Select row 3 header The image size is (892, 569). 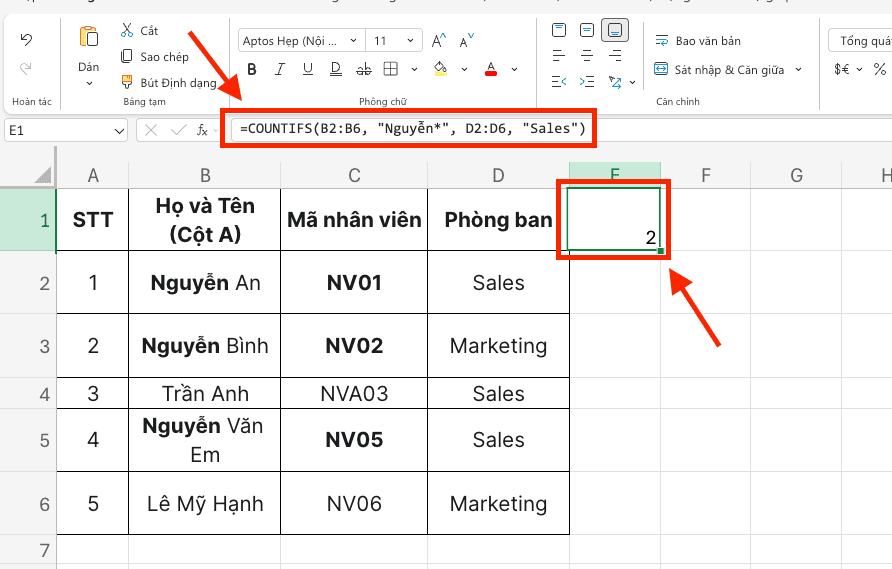tap(28, 346)
